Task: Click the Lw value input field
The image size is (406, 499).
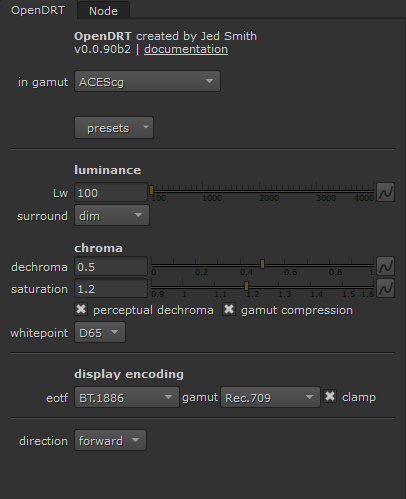Action: coord(111,192)
